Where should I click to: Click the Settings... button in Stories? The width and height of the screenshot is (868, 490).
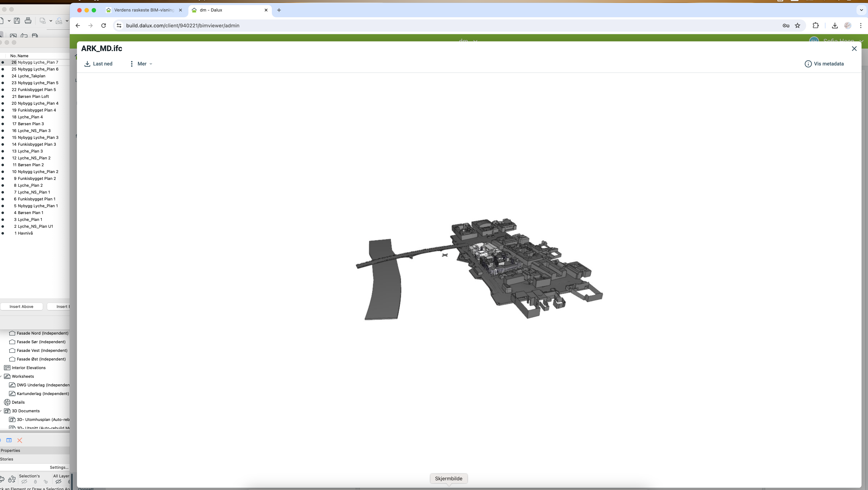tap(59, 467)
